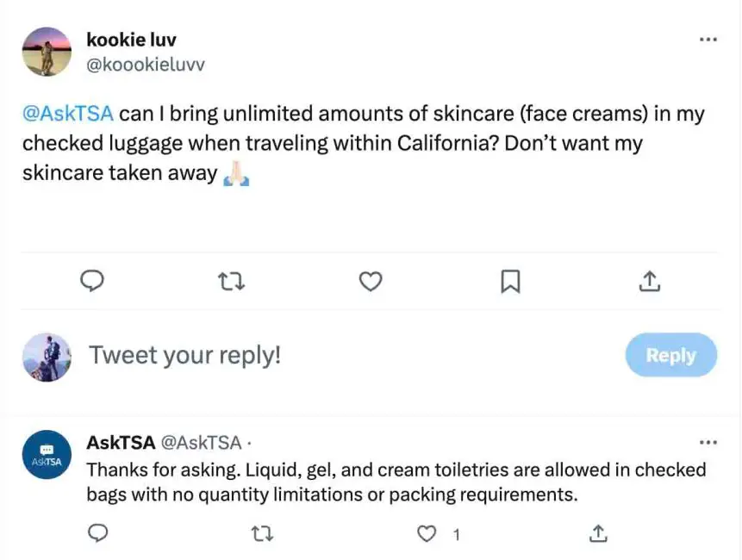Open kookie luv's profile picture
The height and width of the screenshot is (560, 742).
click(x=47, y=52)
